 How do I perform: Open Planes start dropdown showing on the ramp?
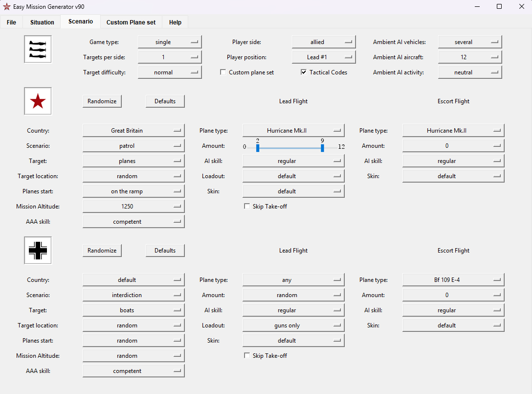tap(133, 191)
